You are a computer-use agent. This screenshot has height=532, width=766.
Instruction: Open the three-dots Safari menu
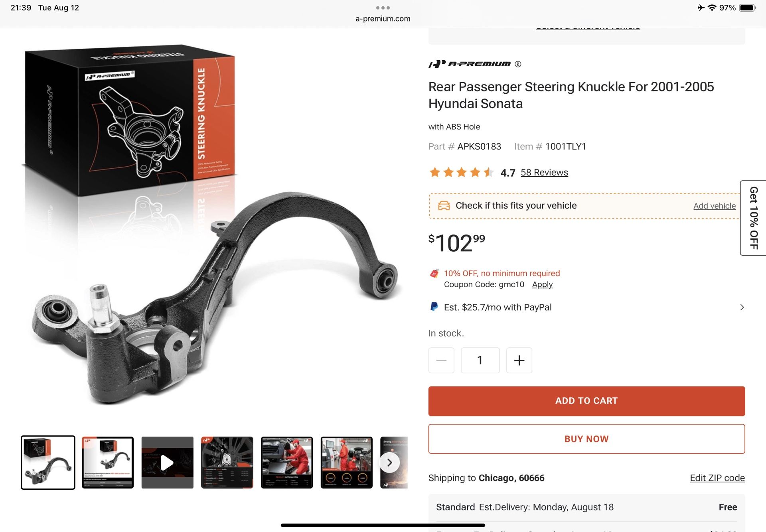(x=383, y=8)
